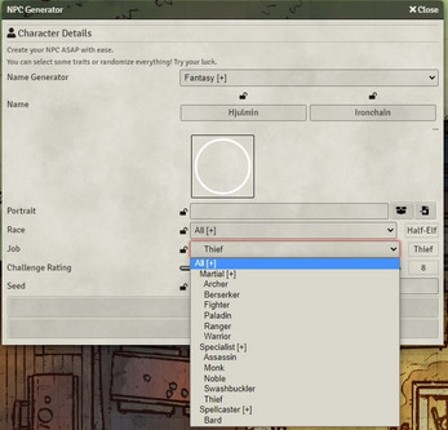Choose Archer from job list
The image size is (448, 430).
coord(295,284)
